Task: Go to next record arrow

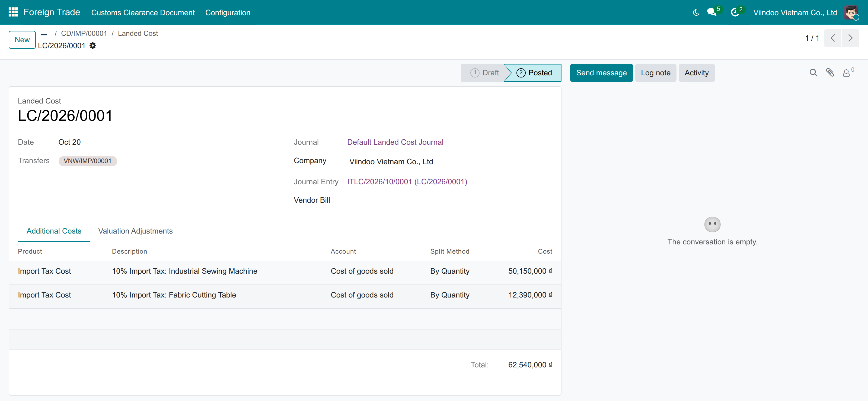Action: (850, 38)
